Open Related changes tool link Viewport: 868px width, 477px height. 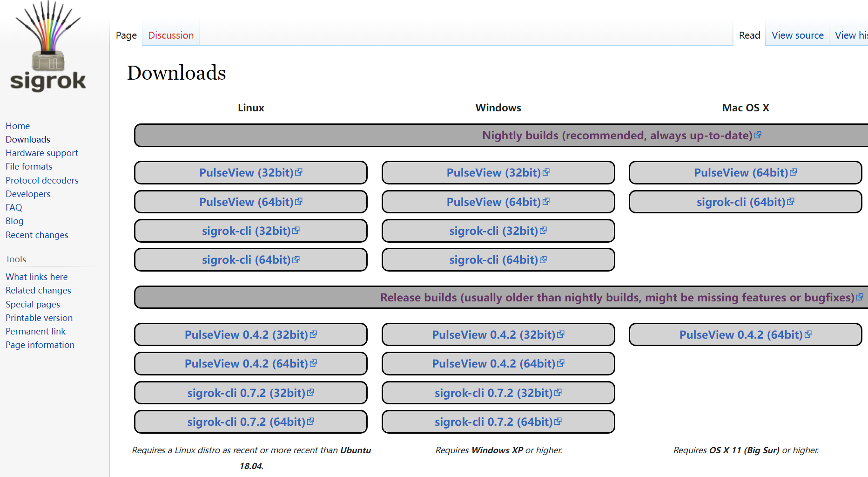(38, 290)
